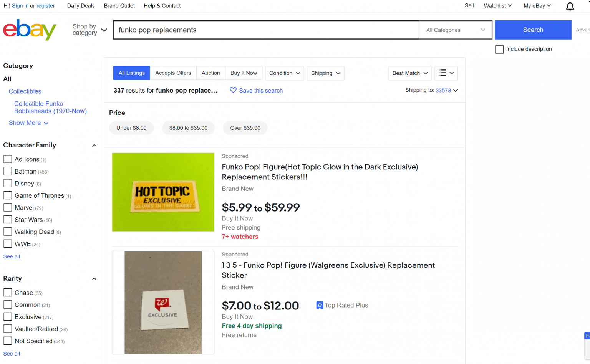Click the heart icon beside Save this search
Screen dimensions: 590x364
[x=233, y=90]
